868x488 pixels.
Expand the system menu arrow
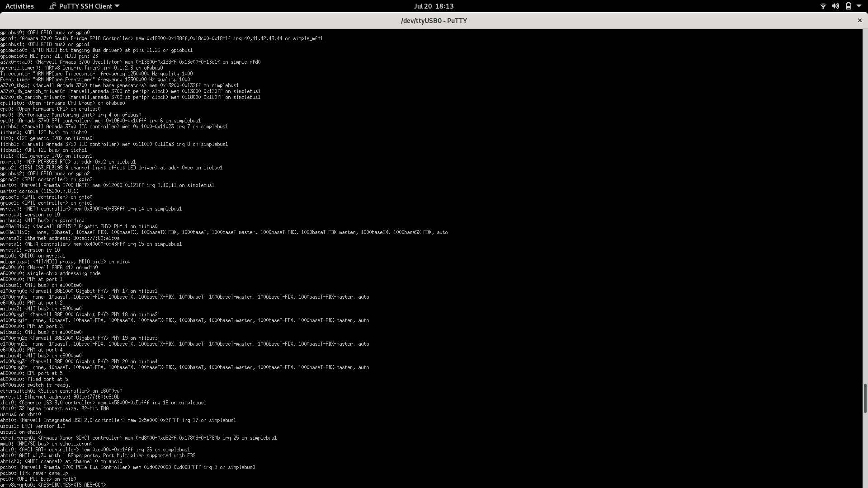859,6
